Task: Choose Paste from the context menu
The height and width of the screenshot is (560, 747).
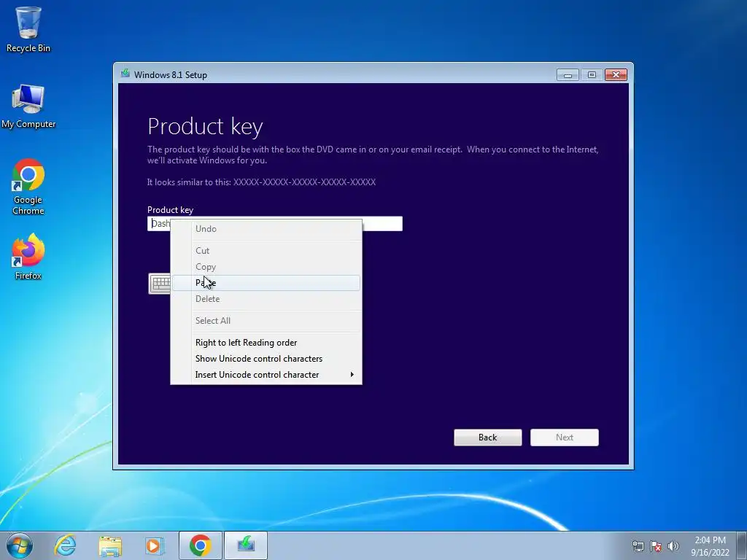Action: (x=266, y=283)
